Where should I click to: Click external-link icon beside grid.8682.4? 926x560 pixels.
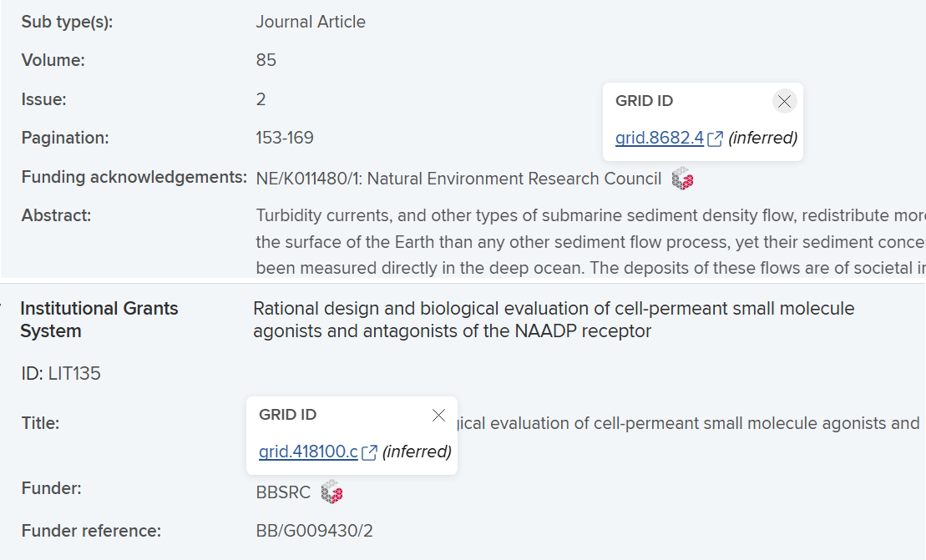click(715, 139)
